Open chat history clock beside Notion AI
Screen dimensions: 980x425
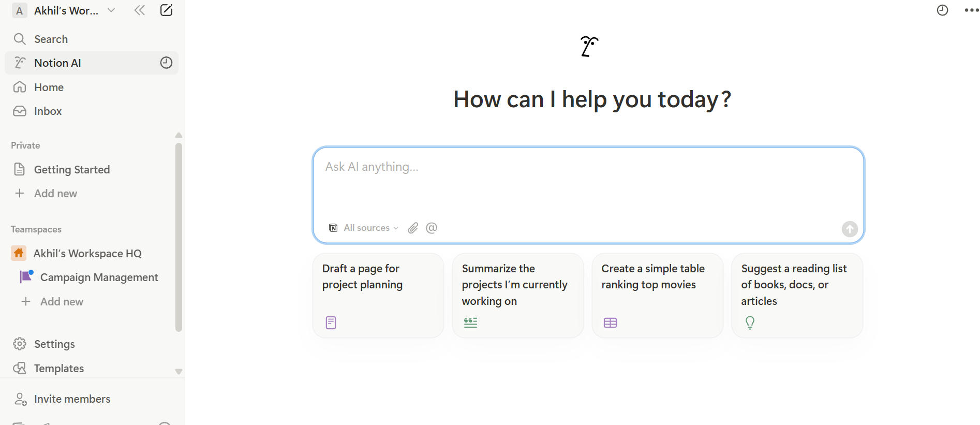click(x=166, y=63)
